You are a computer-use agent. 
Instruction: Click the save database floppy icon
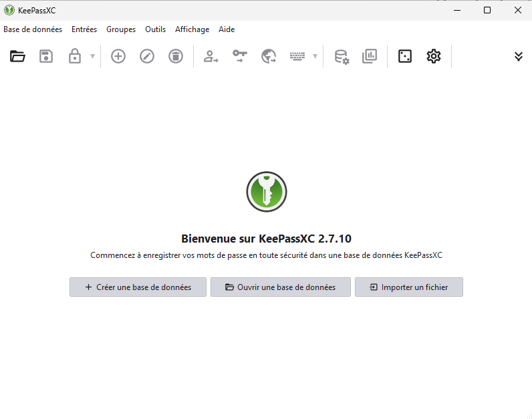(x=46, y=56)
